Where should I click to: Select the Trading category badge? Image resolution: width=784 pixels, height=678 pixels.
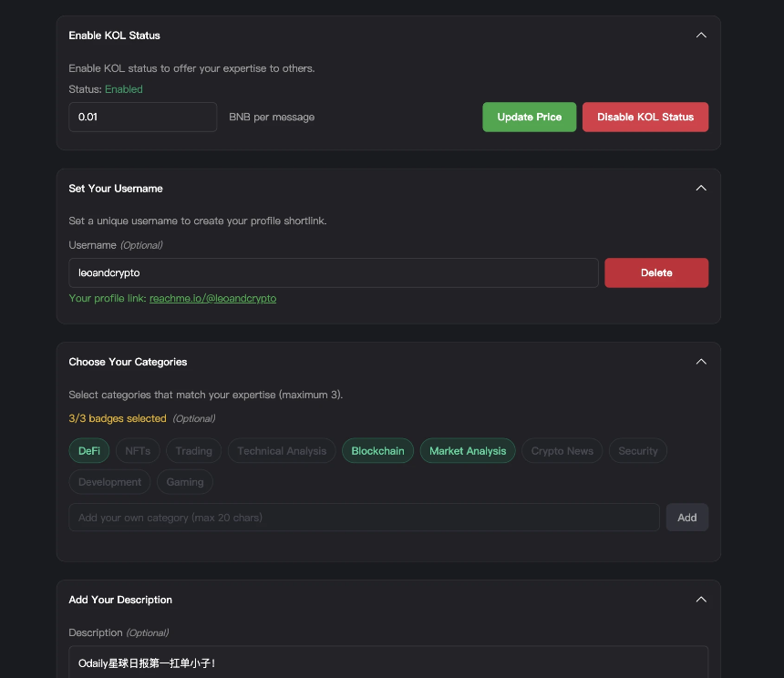[x=193, y=450]
